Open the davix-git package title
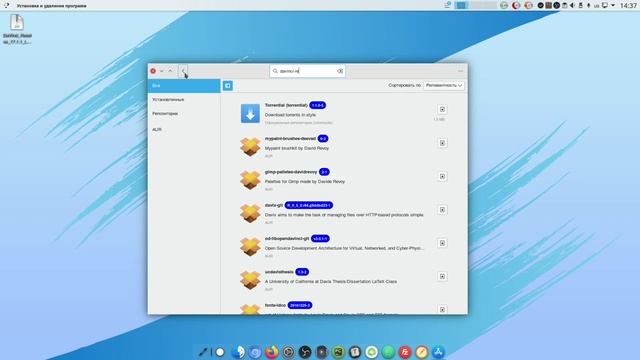 click(x=274, y=205)
